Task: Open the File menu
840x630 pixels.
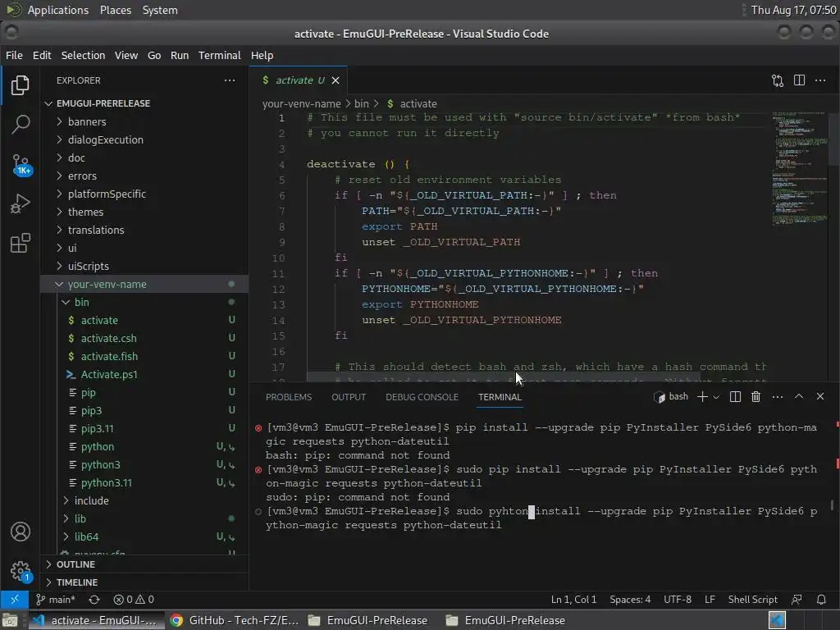Action: (14, 55)
